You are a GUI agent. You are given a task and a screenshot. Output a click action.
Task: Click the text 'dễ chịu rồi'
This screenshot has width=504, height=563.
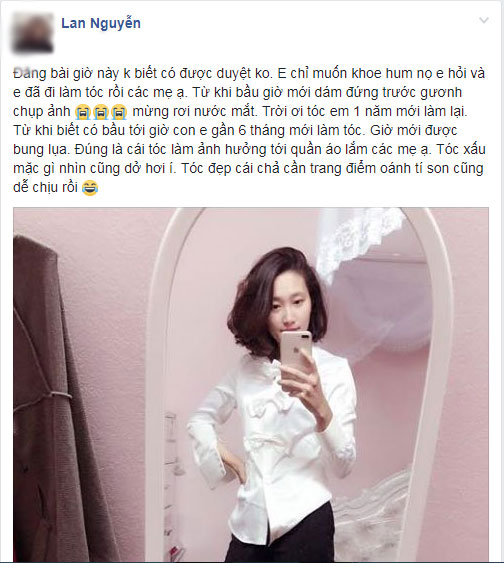point(46,187)
